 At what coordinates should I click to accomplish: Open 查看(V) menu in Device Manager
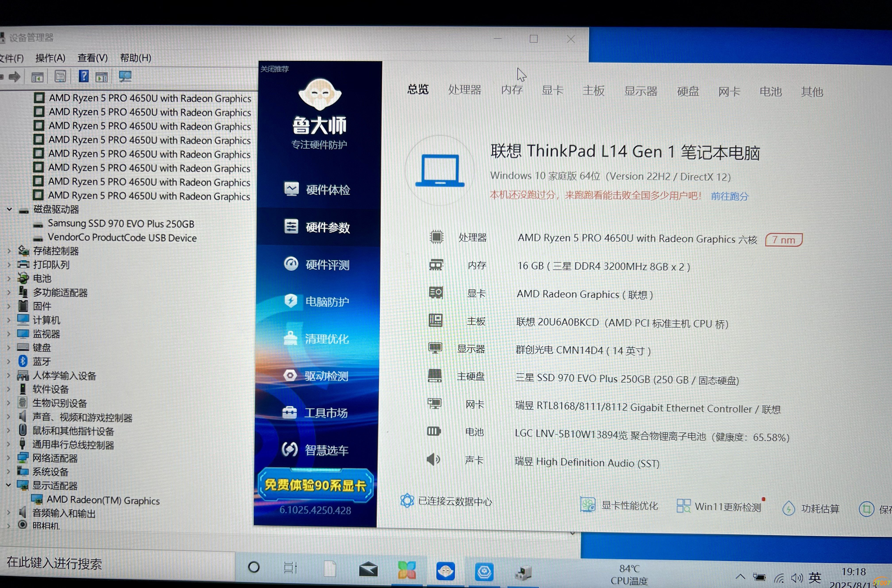(93, 58)
